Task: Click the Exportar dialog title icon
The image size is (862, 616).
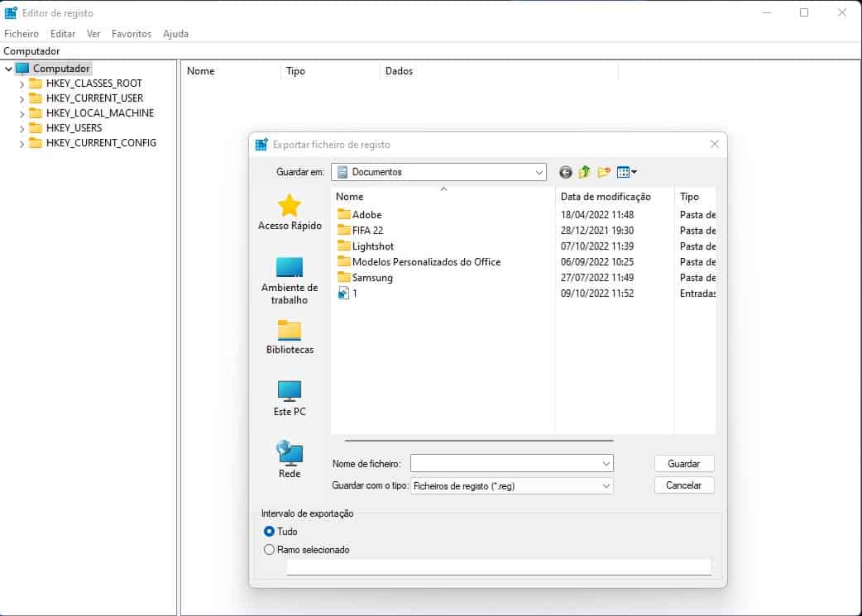Action: coord(261,145)
